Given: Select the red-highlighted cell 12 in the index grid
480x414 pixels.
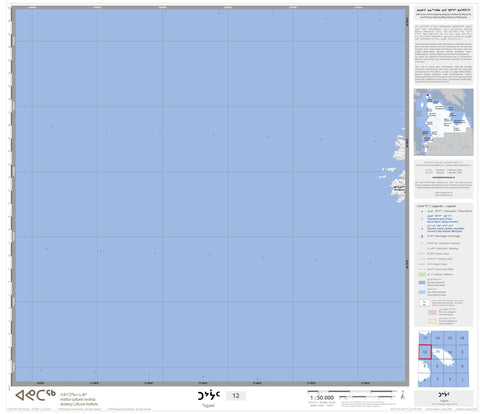Looking at the screenshot, I should [x=425, y=352].
